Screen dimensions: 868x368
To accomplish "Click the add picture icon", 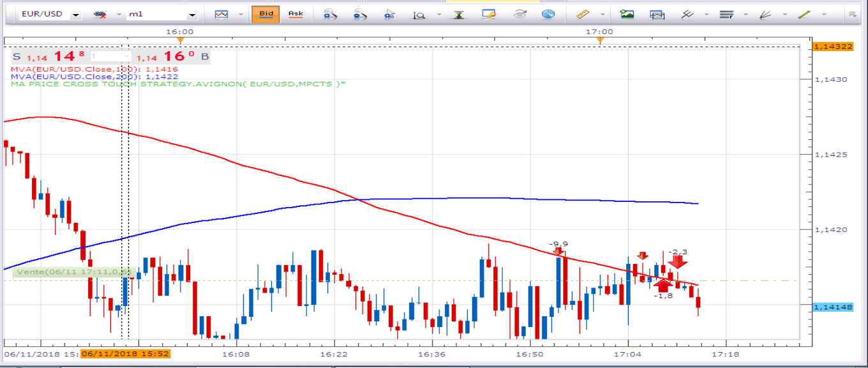I will 627,14.
